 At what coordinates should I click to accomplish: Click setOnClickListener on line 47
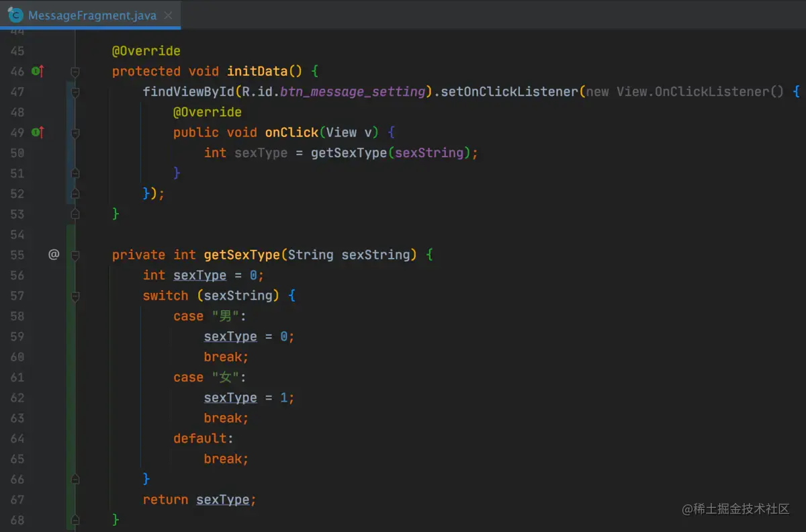pyautogui.click(x=509, y=92)
